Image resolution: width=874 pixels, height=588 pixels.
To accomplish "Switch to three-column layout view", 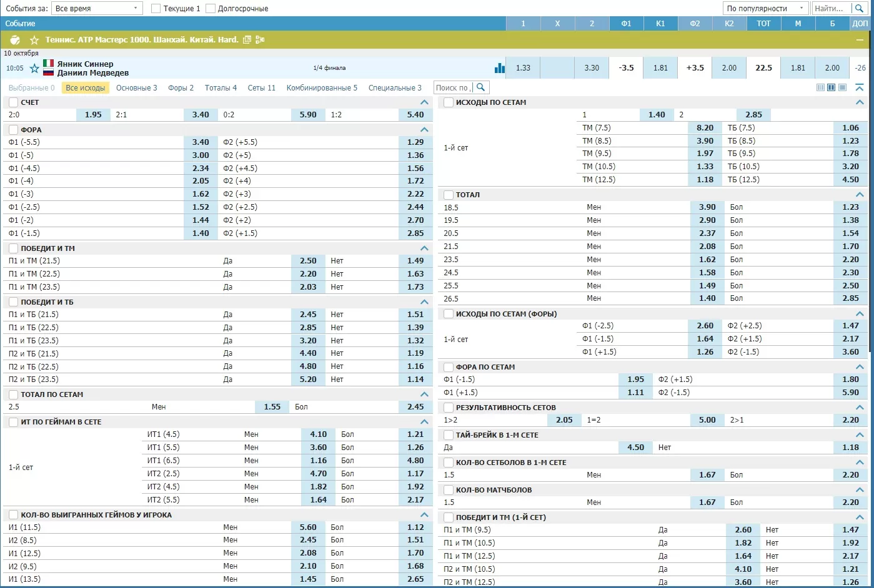I will pos(820,87).
